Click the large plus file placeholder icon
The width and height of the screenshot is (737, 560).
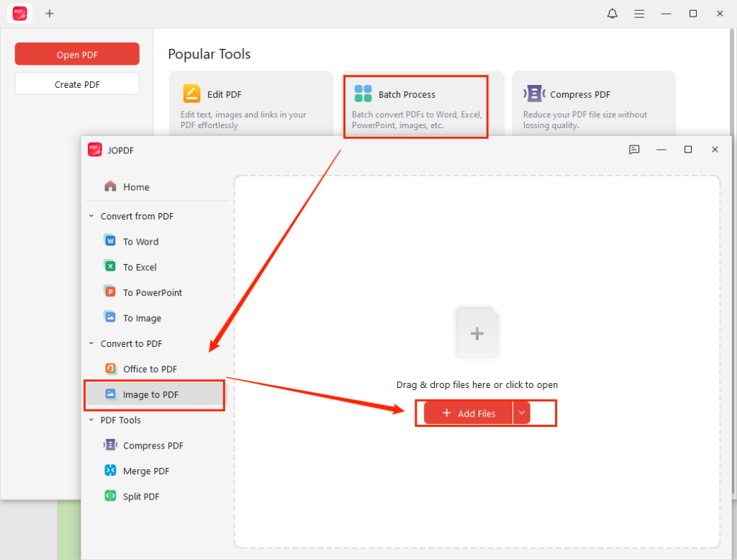[477, 333]
